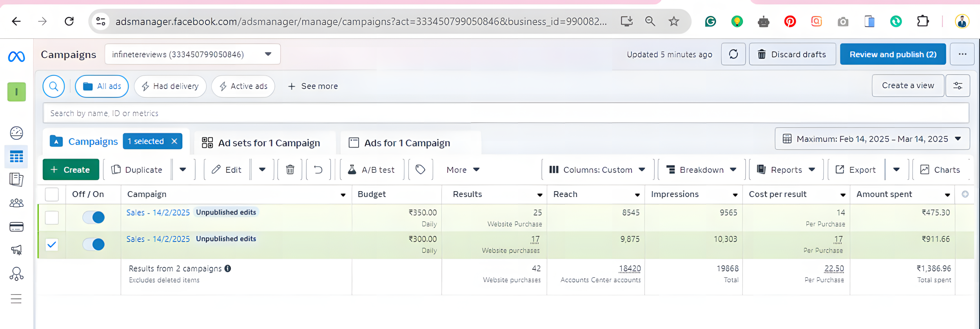The height and width of the screenshot is (329, 980).
Task: Click the green Create button
Action: tap(71, 170)
